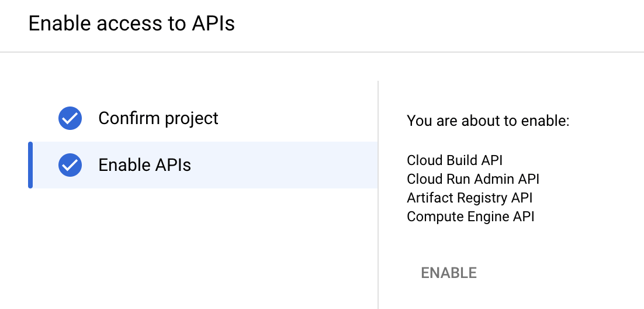Viewport: 644px width, 309px height.
Task: Click Cloud Build API in the list
Action: click(x=455, y=160)
